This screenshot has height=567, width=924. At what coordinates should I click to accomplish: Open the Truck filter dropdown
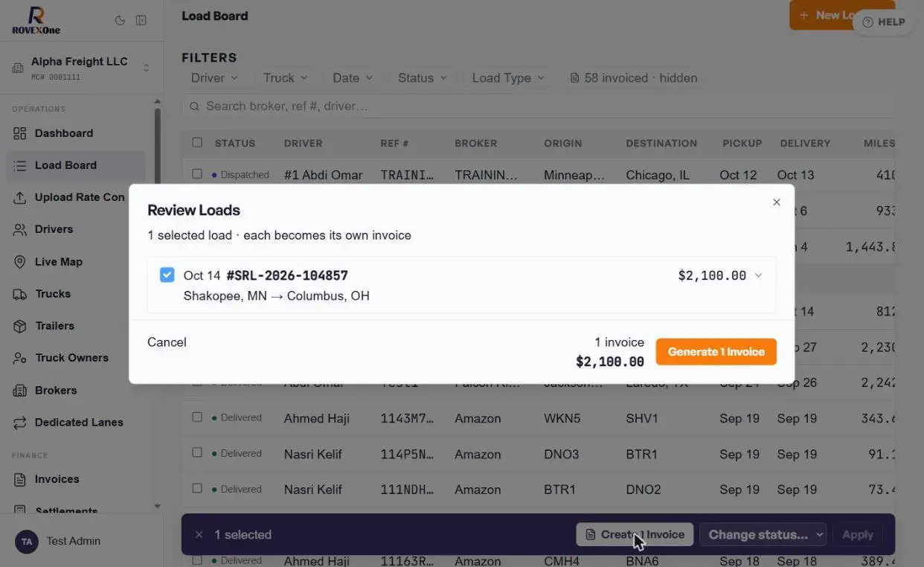[286, 78]
